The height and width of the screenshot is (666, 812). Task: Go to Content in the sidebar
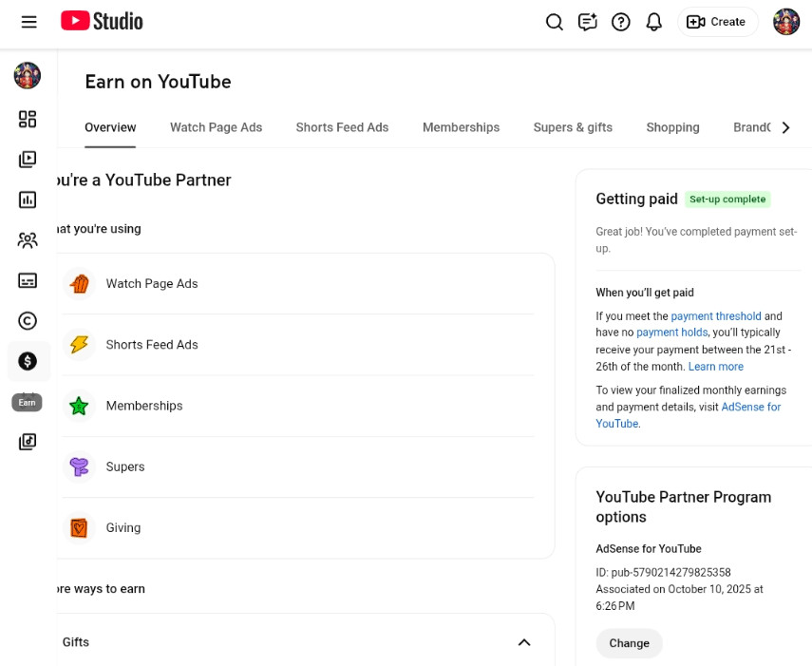click(x=28, y=160)
